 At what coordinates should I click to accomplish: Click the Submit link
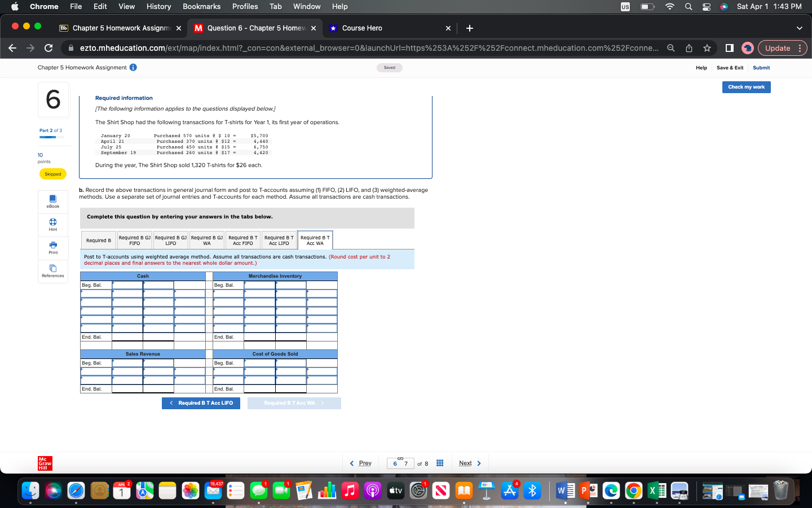tap(761, 68)
